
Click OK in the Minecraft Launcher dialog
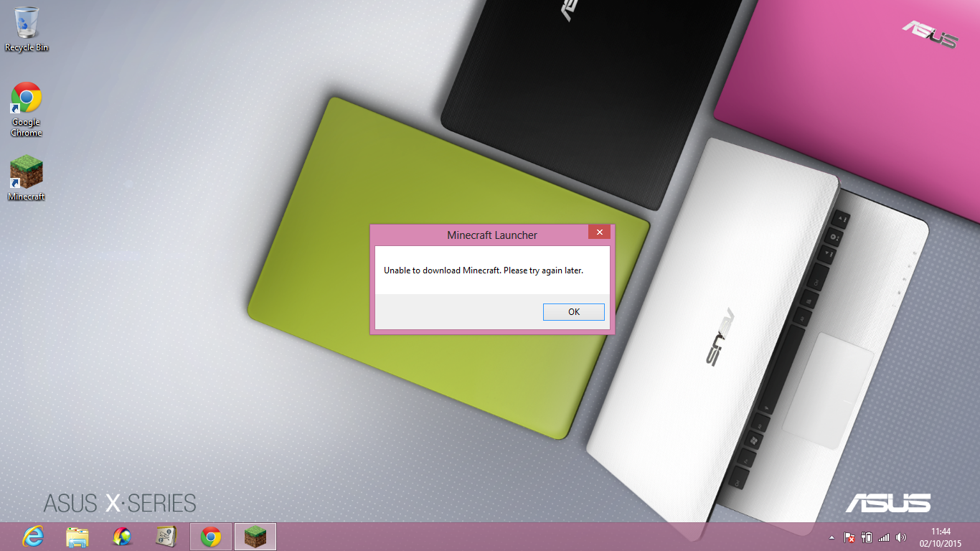(x=574, y=312)
